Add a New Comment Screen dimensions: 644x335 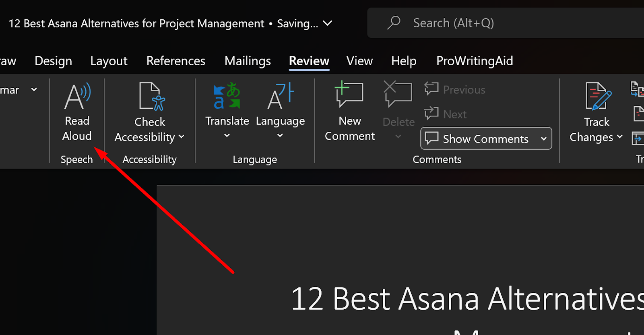(x=350, y=111)
